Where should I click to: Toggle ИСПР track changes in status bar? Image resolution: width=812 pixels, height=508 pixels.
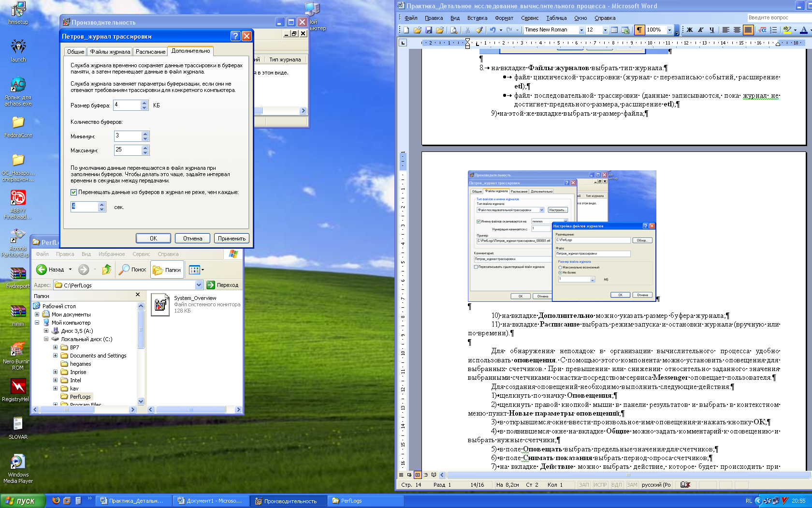tap(600, 485)
